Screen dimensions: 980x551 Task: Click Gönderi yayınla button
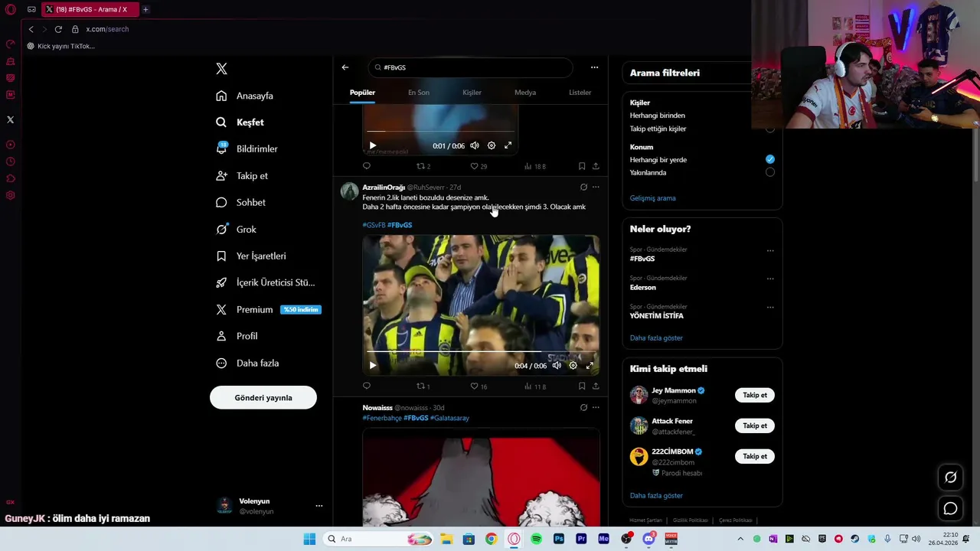[x=263, y=397]
